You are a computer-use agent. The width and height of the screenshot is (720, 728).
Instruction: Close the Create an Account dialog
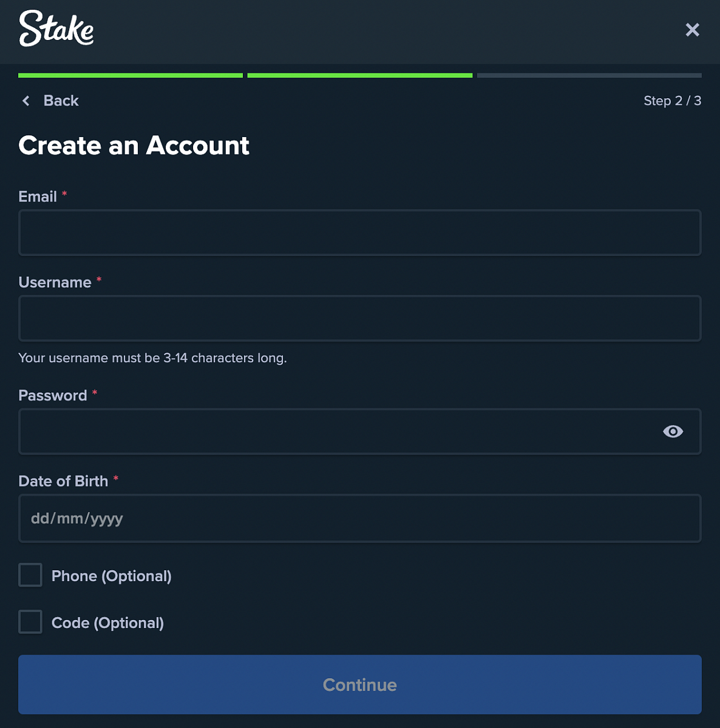(692, 30)
